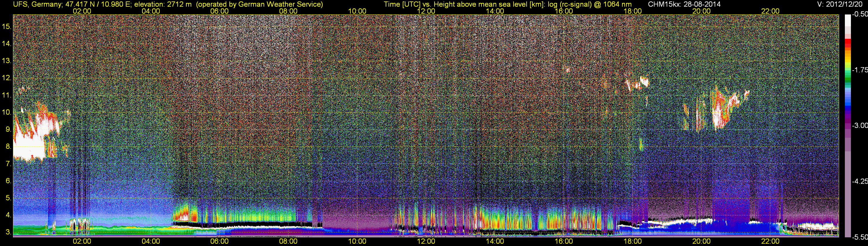Click the height axis label '3.'
The height and width of the screenshot is (246, 868).
pyautogui.click(x=8, y=232)
